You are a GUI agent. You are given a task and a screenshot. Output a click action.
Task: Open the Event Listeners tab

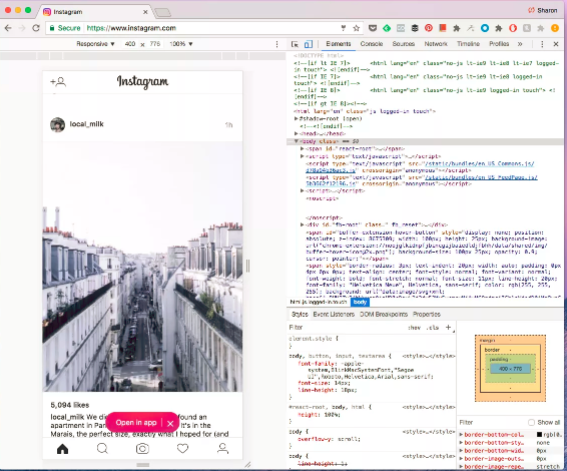pyautogui.click(x=333, y=314)
